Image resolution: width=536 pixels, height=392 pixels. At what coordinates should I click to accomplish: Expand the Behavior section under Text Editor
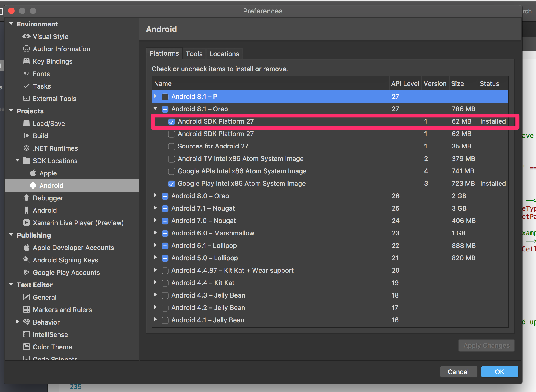point(18,322)
